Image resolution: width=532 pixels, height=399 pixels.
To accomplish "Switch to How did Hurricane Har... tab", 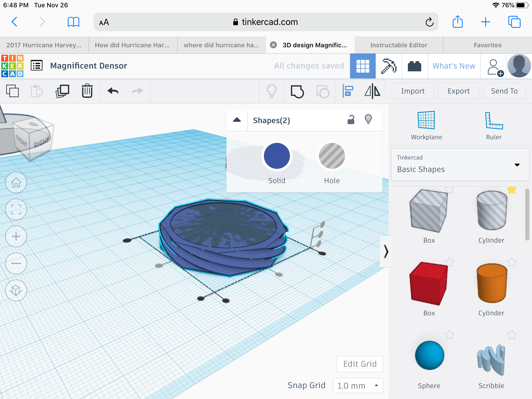I will (132, 45).
